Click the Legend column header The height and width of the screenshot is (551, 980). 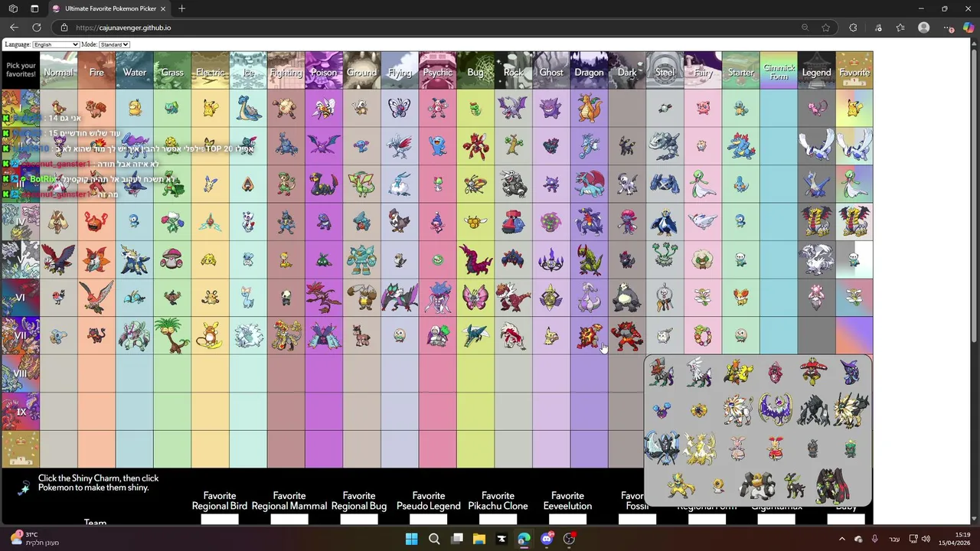pyautogui.click(x=816, y=70)
